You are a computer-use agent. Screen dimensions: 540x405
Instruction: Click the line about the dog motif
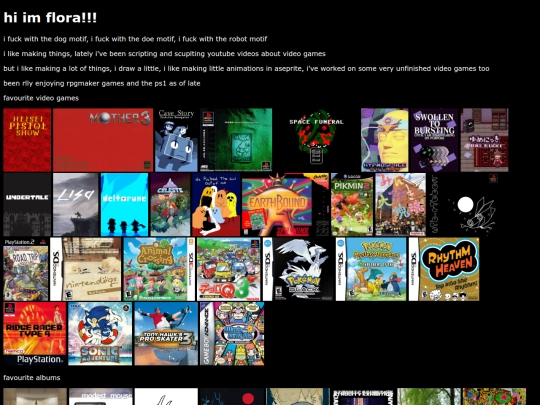click(135, 39)
